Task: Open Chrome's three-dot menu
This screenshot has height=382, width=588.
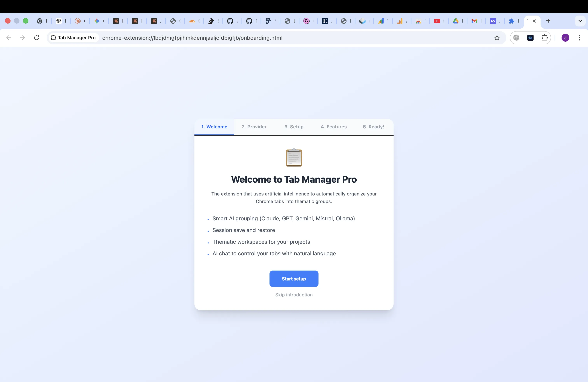Action: [x=579, y=38]
